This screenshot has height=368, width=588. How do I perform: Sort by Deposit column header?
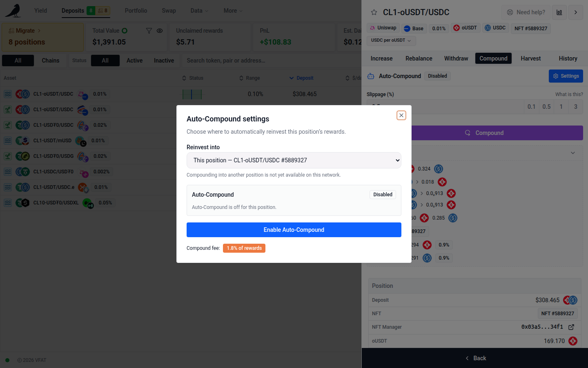coord(301,78)
